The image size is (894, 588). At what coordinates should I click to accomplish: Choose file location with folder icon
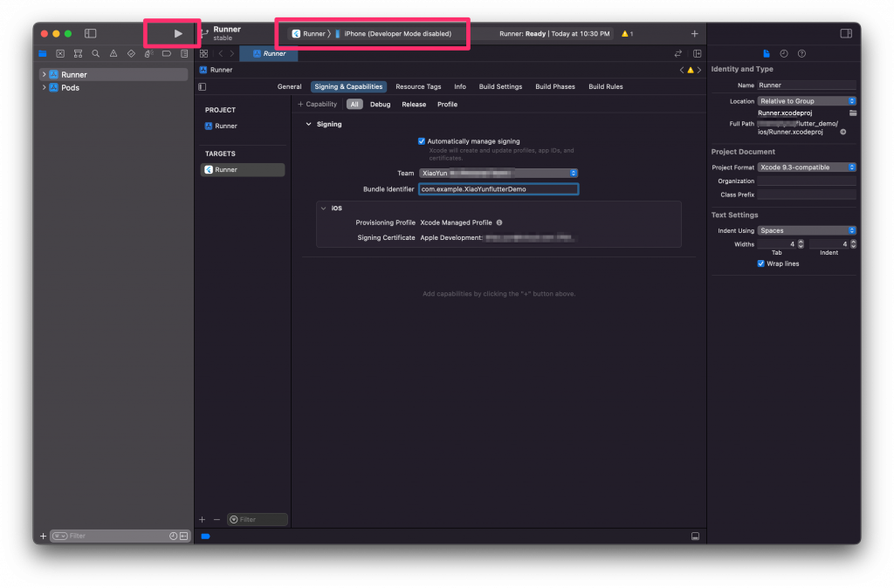[852, 113]
